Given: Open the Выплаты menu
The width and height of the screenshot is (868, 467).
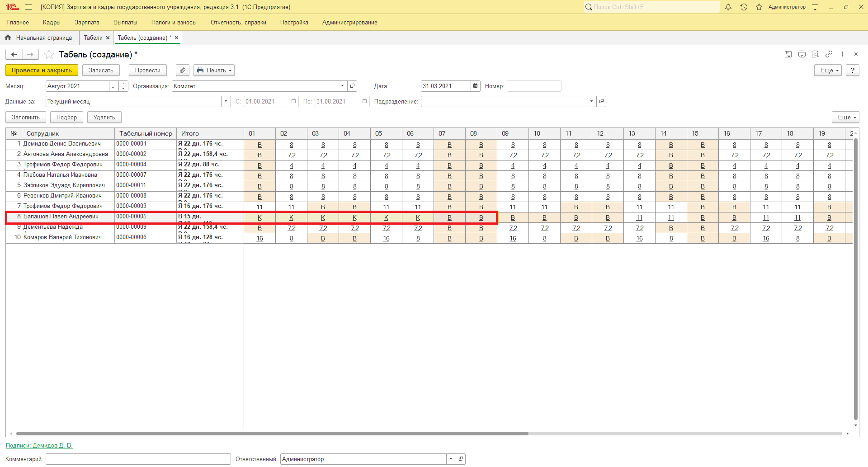Looking at the screenshot, I should pos(125,23).
